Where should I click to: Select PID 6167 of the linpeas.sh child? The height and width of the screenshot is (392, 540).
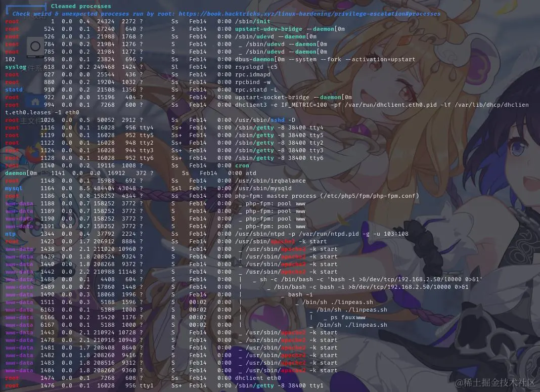click(47, 325)
